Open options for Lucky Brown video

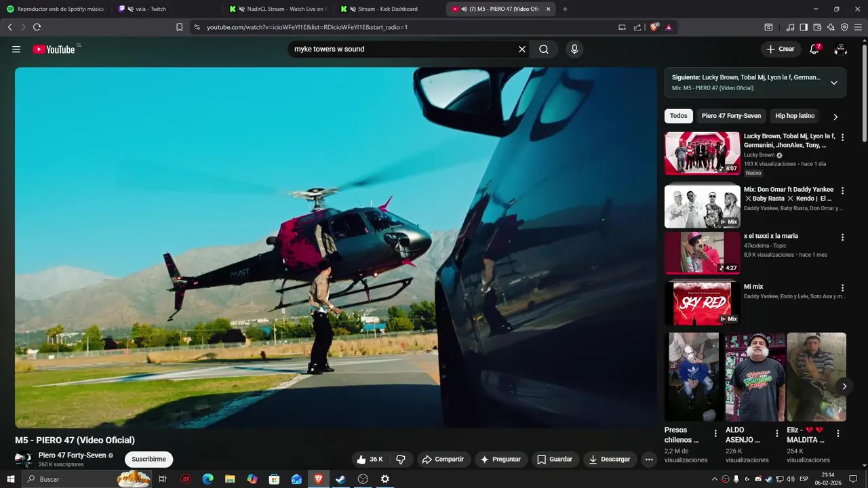point(842,137)
